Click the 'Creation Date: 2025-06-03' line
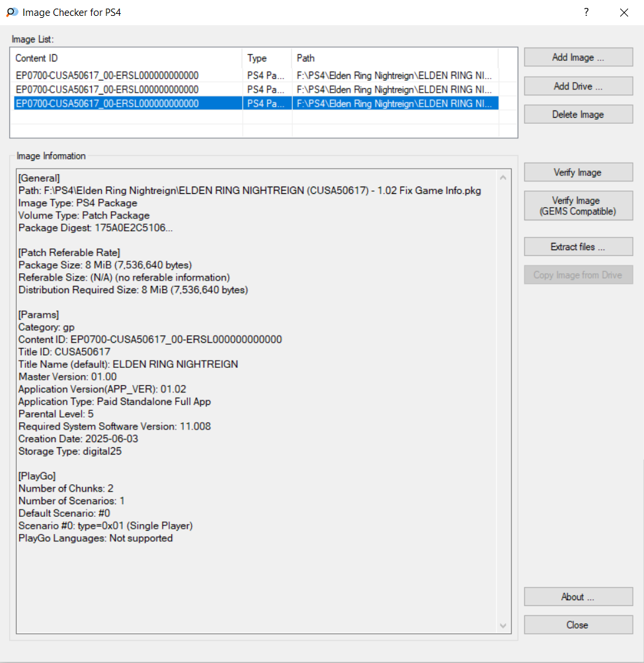This screenshot has width=644, height=663. [78, 439]
